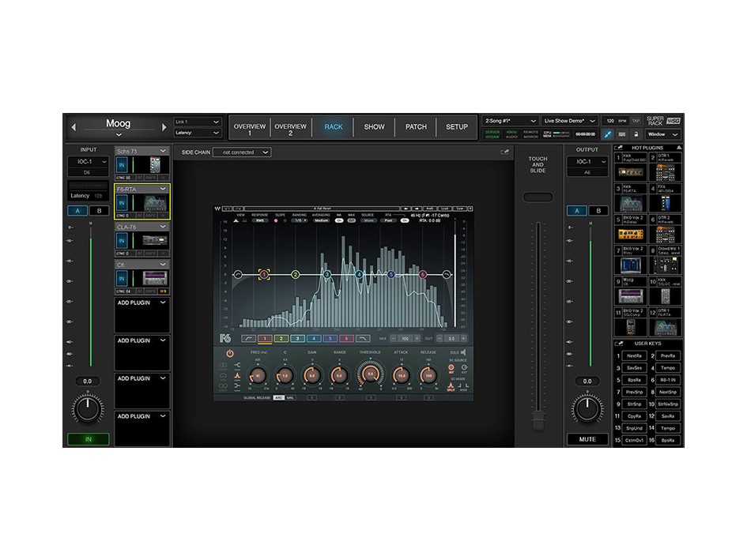Image resolution: width=747 pixels, height=560 pixels.
Task: Select output snapshot B
Action: (598, 210)
